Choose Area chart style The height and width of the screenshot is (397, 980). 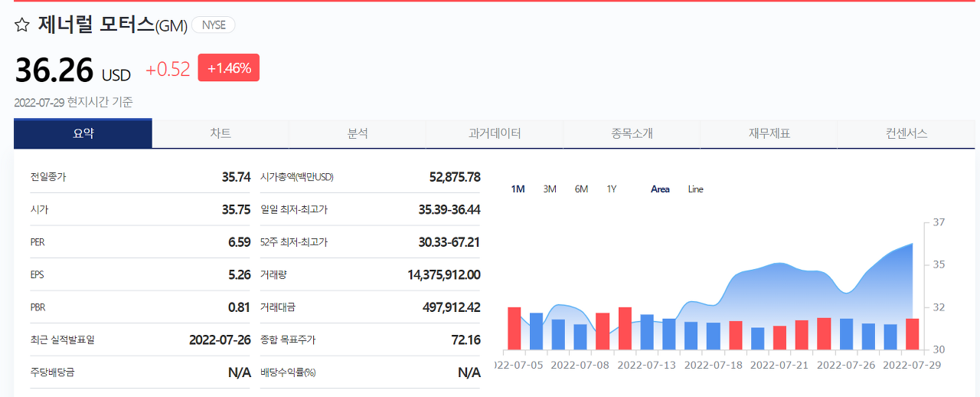(x=660, y=189)
